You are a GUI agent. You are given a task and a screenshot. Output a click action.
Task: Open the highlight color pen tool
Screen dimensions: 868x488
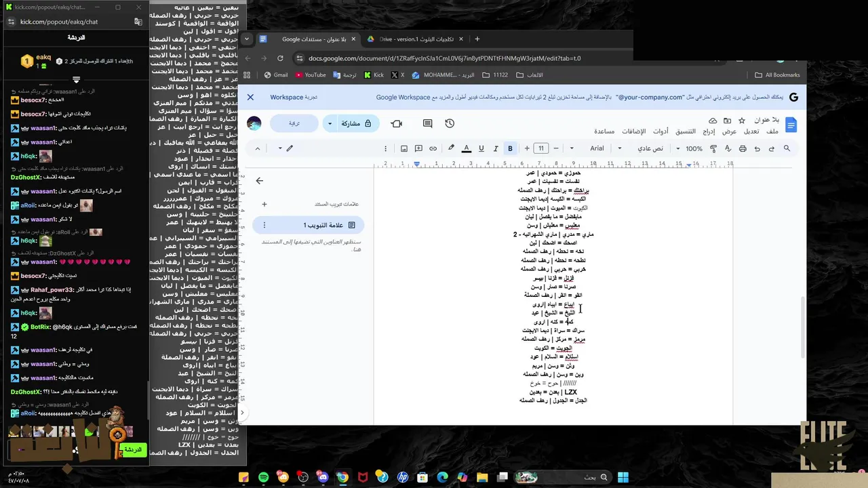tap(452, 148)
